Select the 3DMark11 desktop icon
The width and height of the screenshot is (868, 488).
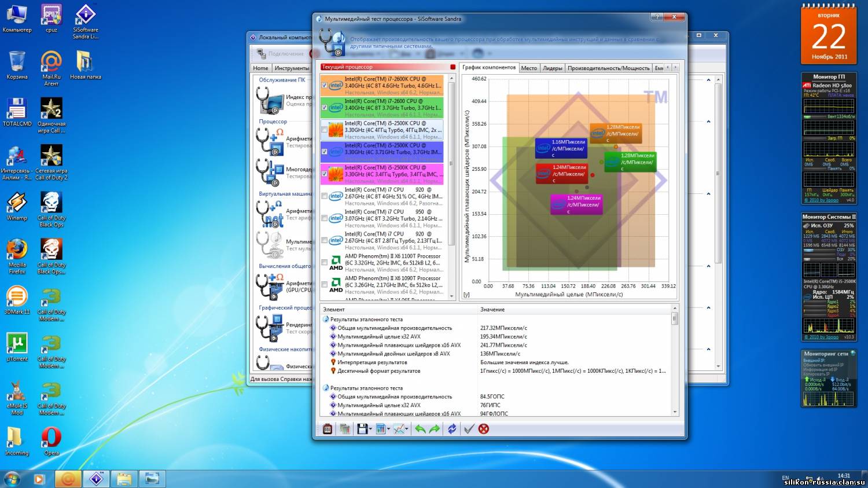pos(17,300)
